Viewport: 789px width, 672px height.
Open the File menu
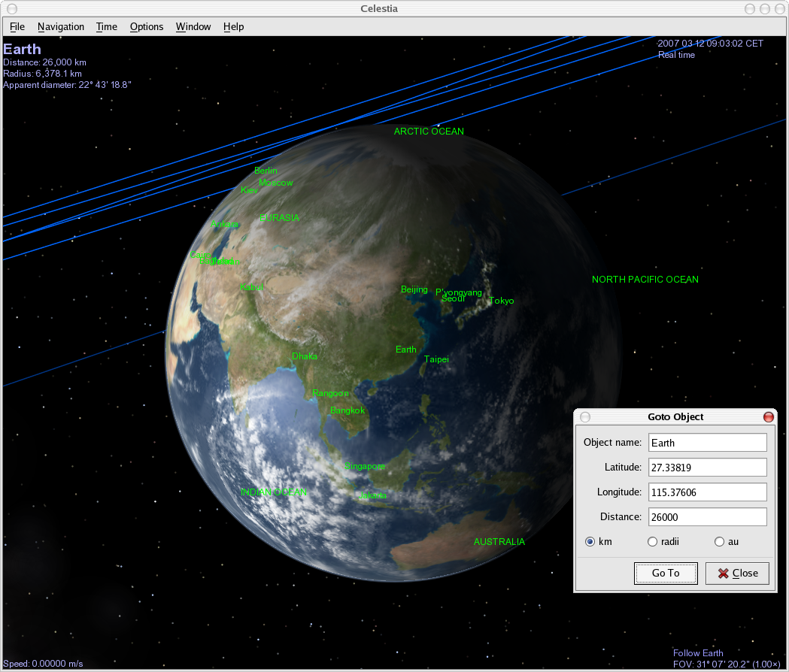(x=17, y=26)
